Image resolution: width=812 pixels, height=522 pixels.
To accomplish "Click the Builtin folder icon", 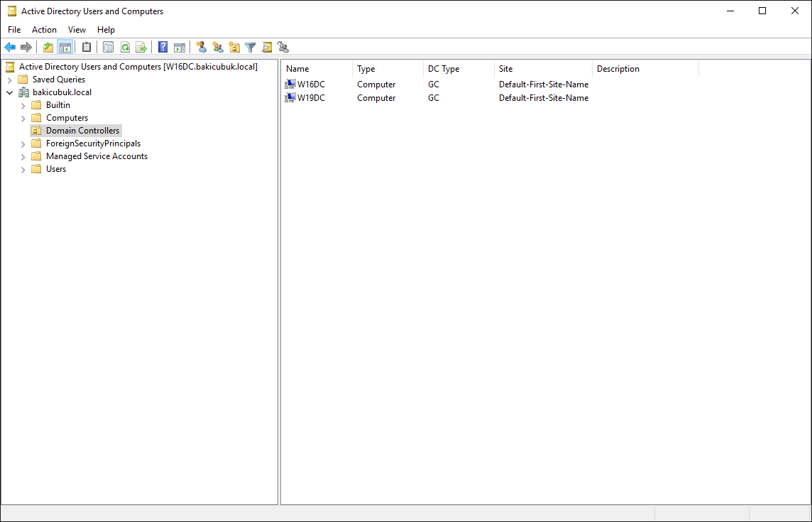I will coord(36,104).
